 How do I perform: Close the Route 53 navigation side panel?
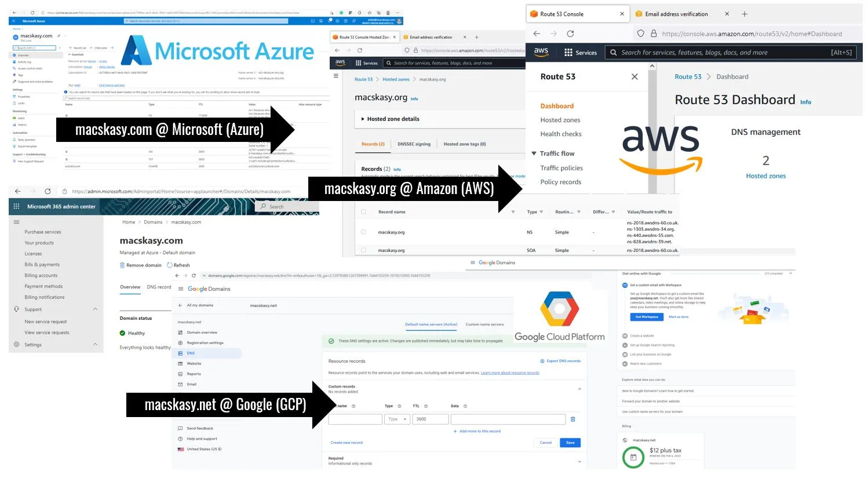coord(634,76)
